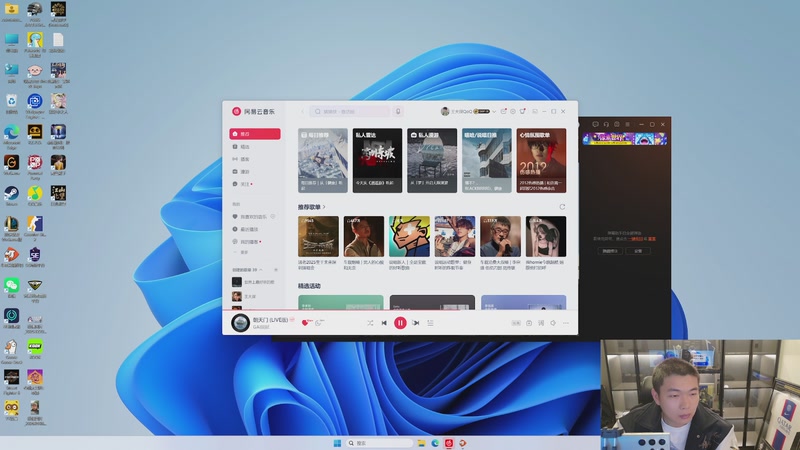Click the right outlined button in dark window
This screenshot has width=800, height=450.
[638, 251]
